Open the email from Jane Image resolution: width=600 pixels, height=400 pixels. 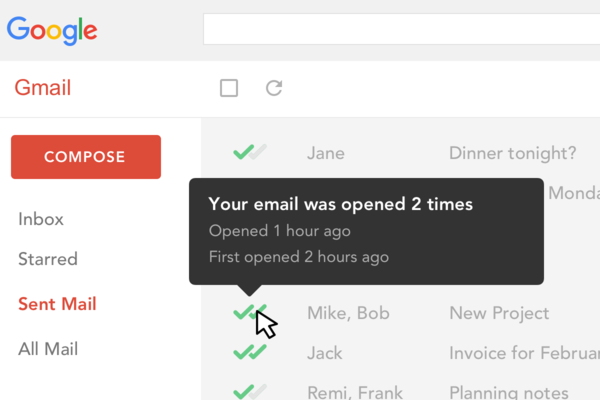(326, 153)
